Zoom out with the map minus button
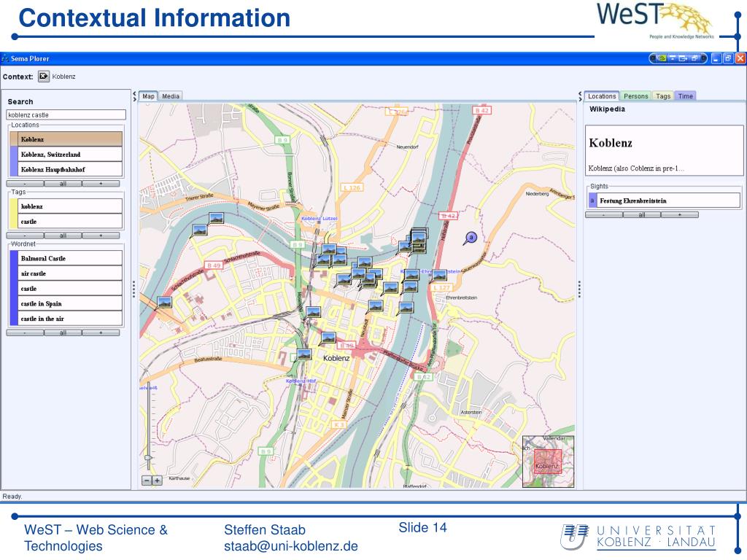 [x=147, y=481]
